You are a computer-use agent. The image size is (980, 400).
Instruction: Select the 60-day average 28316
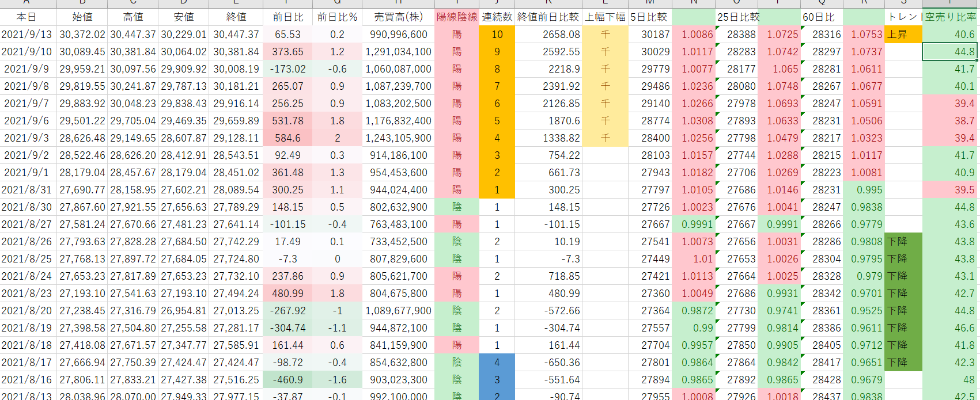822,35
